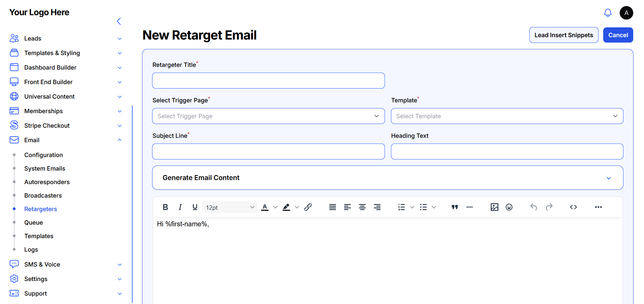This screenshot has width=644, height=304.
Task: Open the Select Trigger Page dropdown
Action: click(x=268, y=116)
